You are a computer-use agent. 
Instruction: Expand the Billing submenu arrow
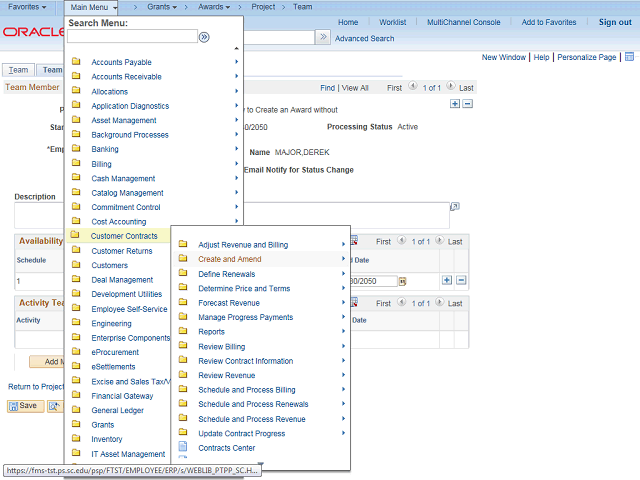pyautogui.click(x=237, y=164)
